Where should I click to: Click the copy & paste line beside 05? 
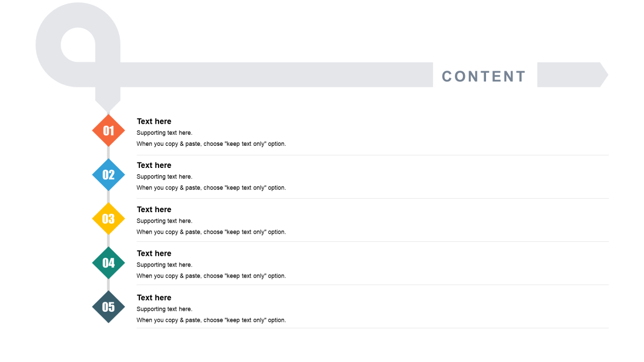pos(211,320)
